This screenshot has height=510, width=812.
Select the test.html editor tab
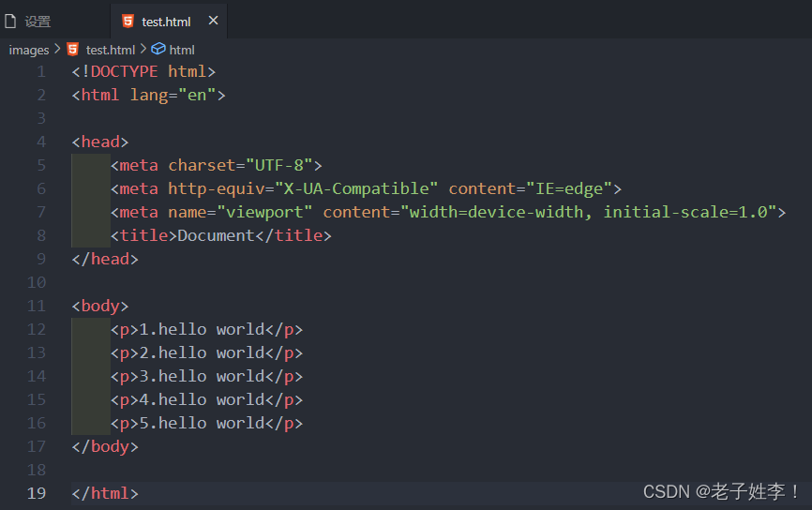point(169,22)
